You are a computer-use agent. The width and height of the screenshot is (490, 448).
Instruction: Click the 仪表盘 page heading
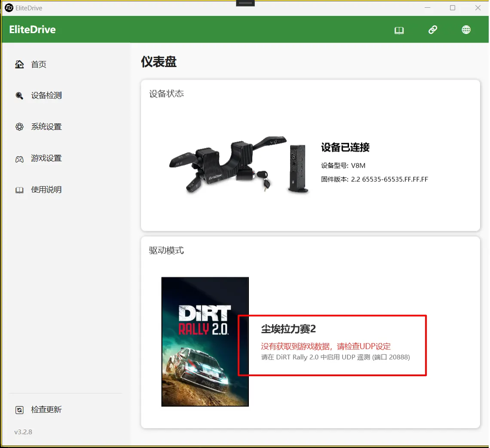(x=159, y=61)
